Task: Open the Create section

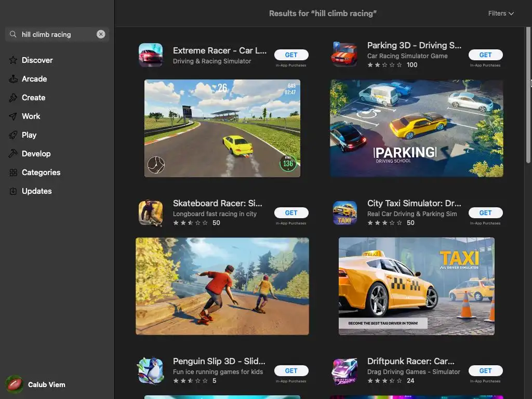Action: pyautogui.click(x=34, y=98)
